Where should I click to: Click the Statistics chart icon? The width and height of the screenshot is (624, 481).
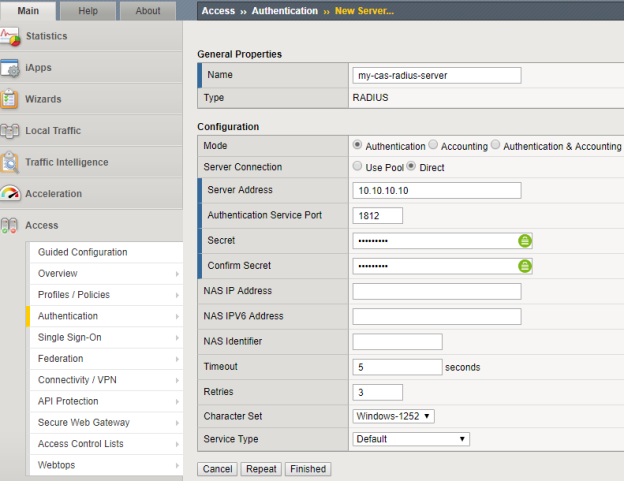(x=11, y=37)
